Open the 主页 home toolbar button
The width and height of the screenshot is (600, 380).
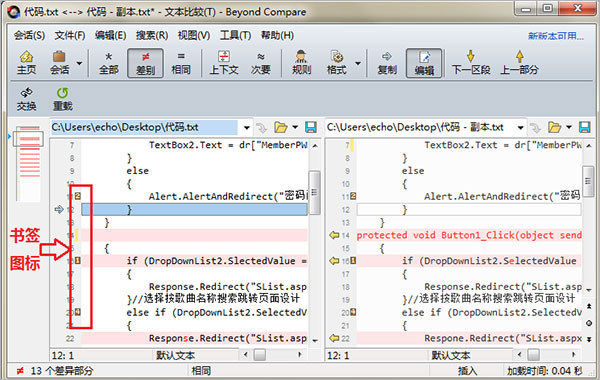[26, 63]
